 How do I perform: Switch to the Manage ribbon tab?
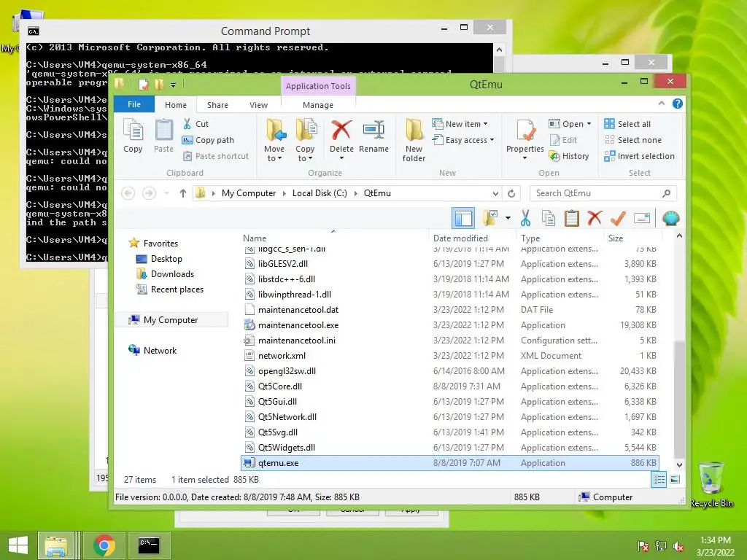318,105
